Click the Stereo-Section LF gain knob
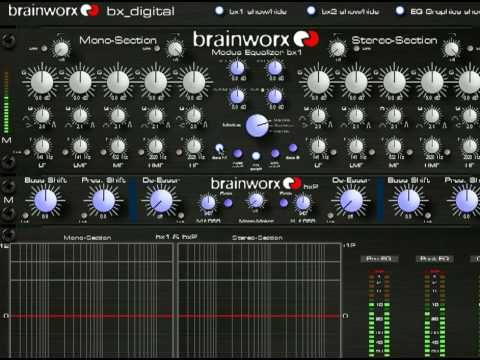The image size is (480, 360). click(318, 82)
